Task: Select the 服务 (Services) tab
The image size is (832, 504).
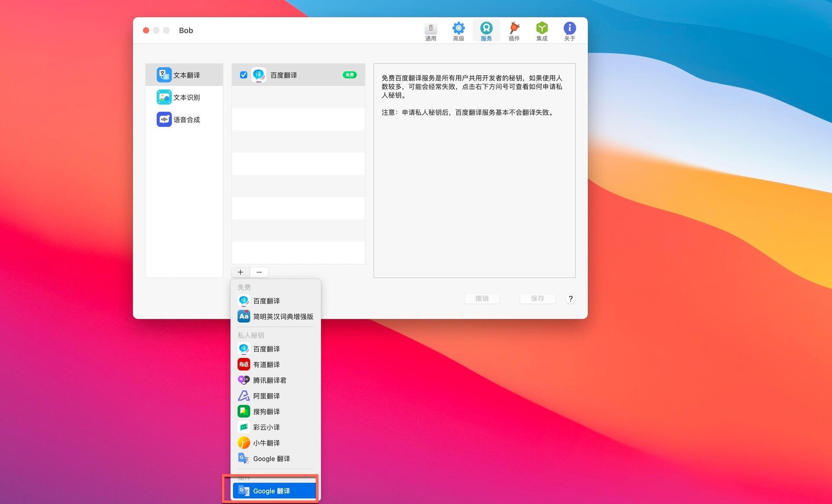Action: tap(486, 31)
